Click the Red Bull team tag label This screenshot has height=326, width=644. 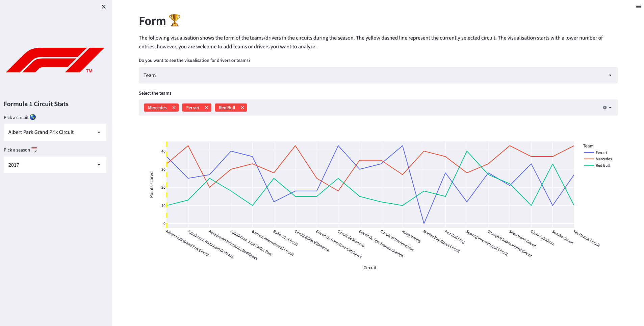click(x=227, y=108)
